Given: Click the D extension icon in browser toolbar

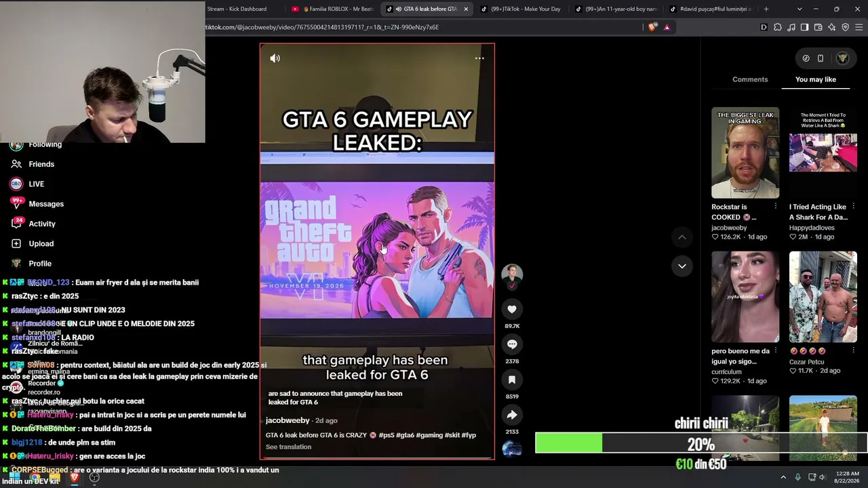Looking at the screenshot, I should [764, 27].
